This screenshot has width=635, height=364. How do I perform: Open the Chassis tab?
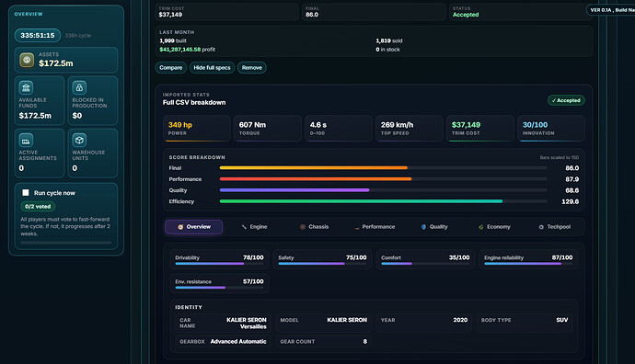(314, 227)
